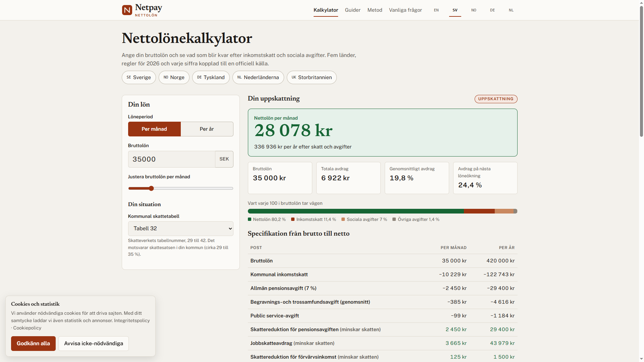Screen dimensions: 644x362
Task: Select the SV language option
Action: [x=455, y=10]
